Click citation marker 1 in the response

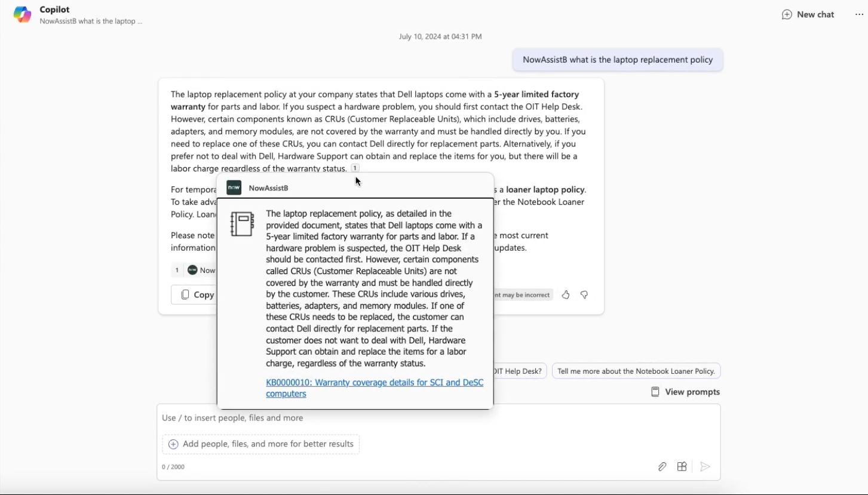pos(355,168)
